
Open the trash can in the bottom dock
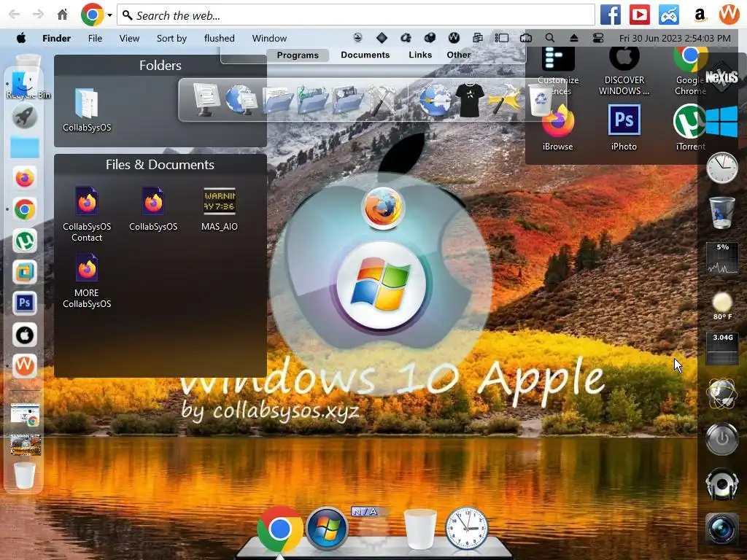pos(419,529)
